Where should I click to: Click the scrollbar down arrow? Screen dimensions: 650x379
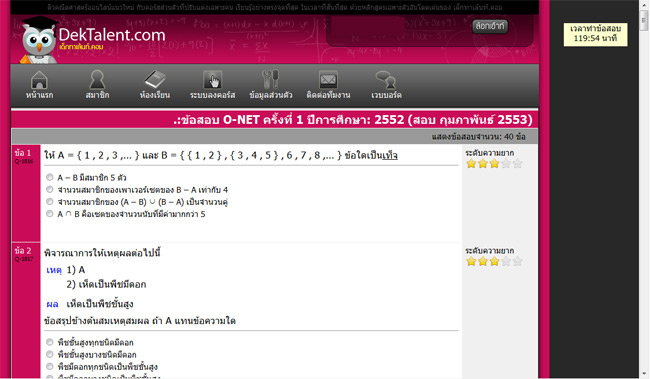click(644, 374)
